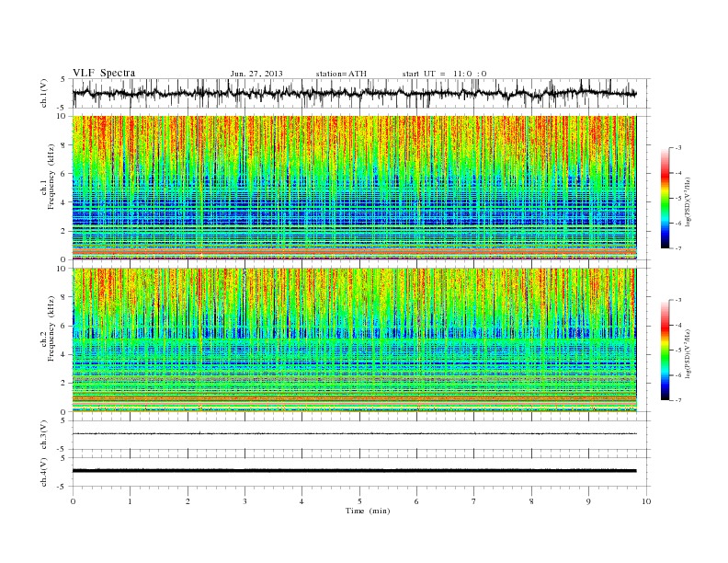Viewport: 728px width, 563px height.
Task: Click the ch.1 spectrogram color scale bar
Action: (665, 199)
